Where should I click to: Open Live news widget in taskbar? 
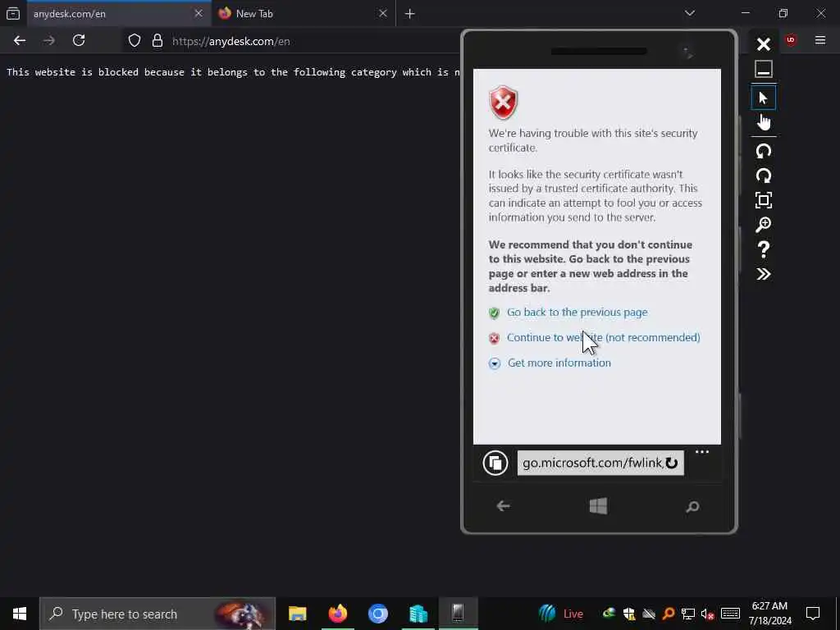pos(561,614)
